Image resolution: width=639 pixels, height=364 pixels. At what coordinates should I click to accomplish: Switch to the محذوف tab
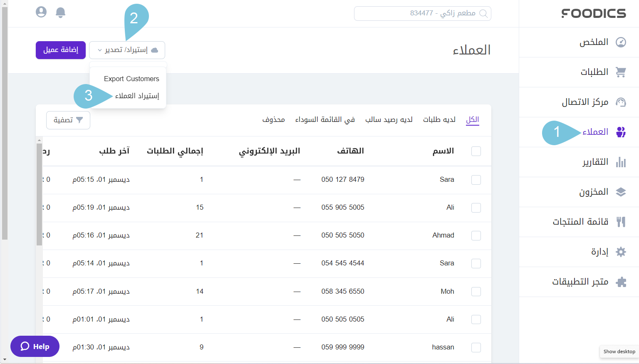274,119
